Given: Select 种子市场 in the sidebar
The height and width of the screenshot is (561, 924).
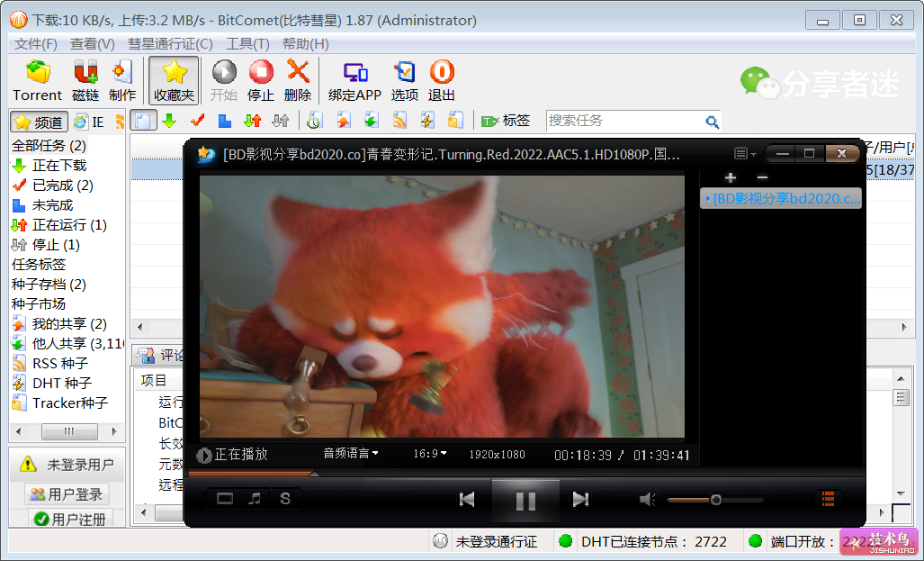Looking at the screenshot, I should click(39, 303).
